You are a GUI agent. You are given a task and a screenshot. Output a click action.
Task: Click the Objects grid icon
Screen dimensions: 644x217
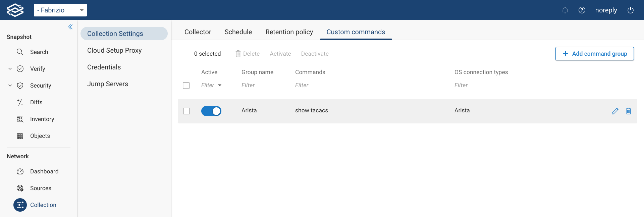(20, 136)
